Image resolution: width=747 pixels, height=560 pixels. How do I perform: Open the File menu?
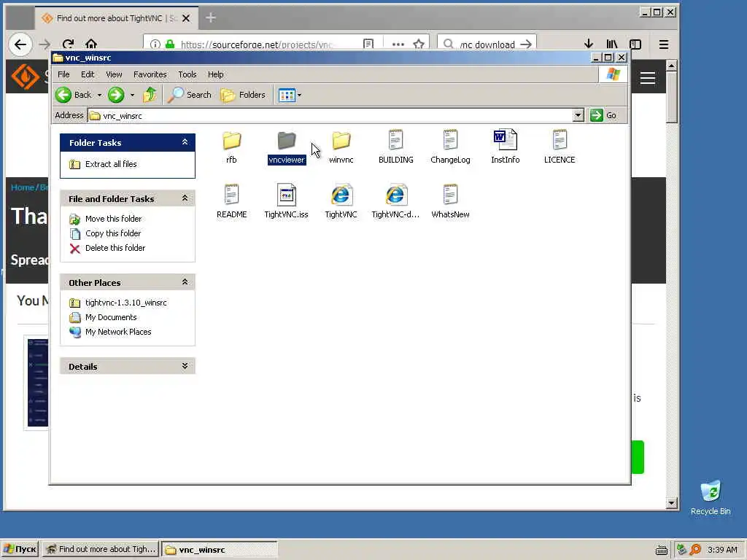click(x=63, y=74)
